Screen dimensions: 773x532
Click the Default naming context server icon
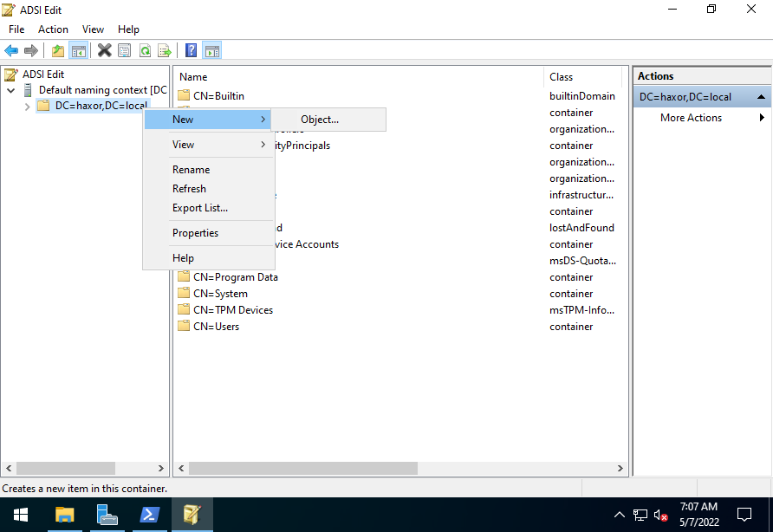28,90
